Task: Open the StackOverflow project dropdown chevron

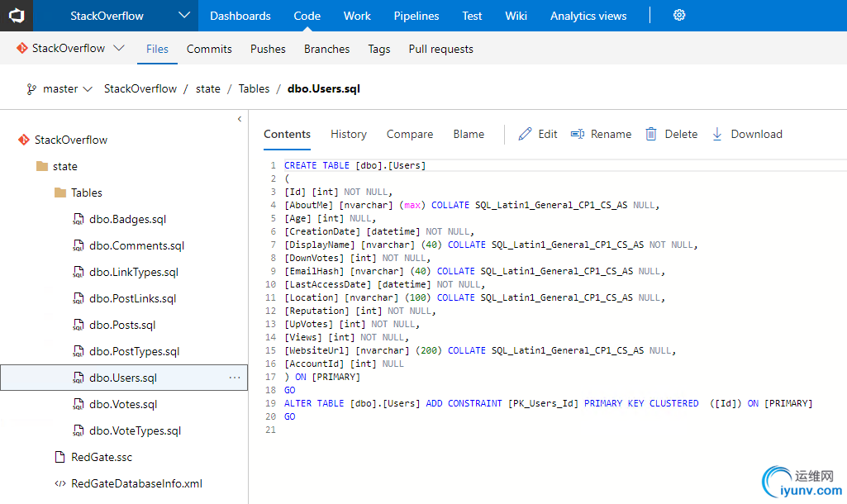Action: click(x=184, y=15)
